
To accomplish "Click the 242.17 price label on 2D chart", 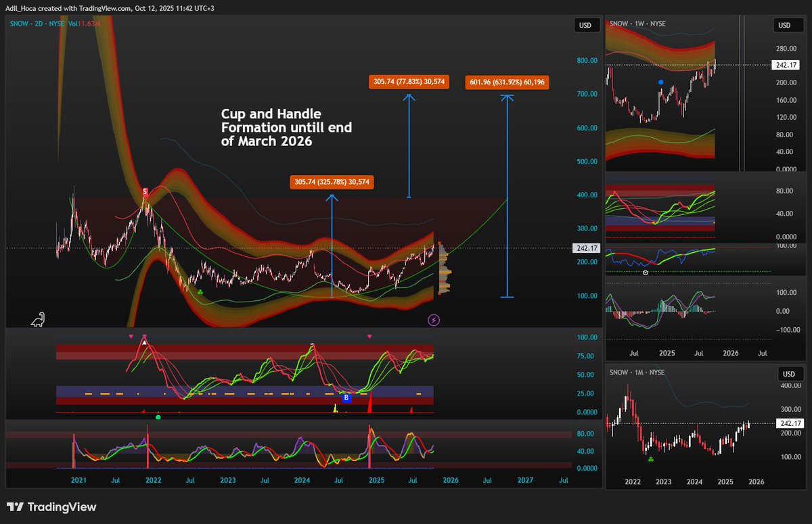I will click(587, 248).
